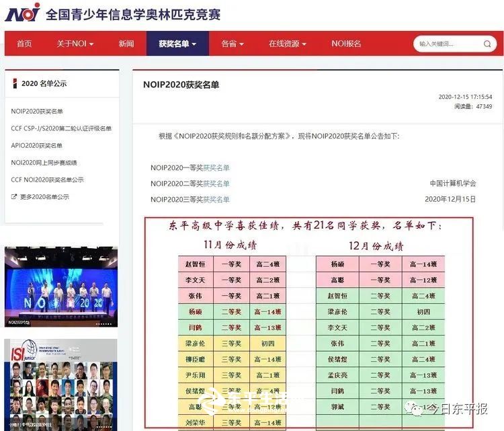The height and width of the screenshot is (431, 504).
Task: Open the 首页 navigation item
Action: coord(24,44)
